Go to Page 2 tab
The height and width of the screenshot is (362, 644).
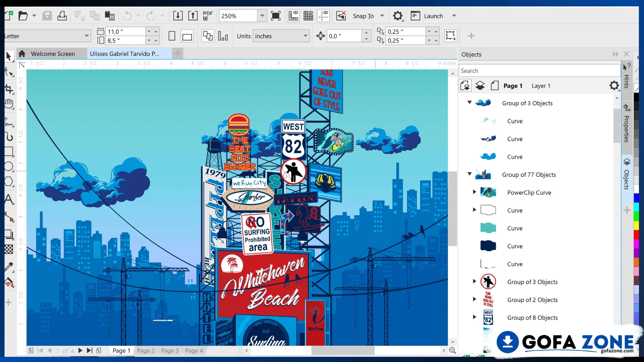click(146, 351)
